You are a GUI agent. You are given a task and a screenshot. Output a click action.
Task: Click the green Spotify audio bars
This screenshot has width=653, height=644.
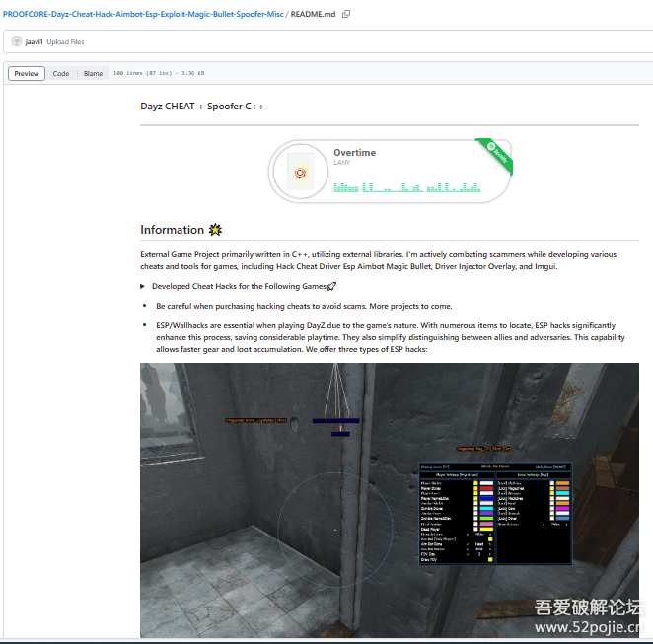coord(406,187)
